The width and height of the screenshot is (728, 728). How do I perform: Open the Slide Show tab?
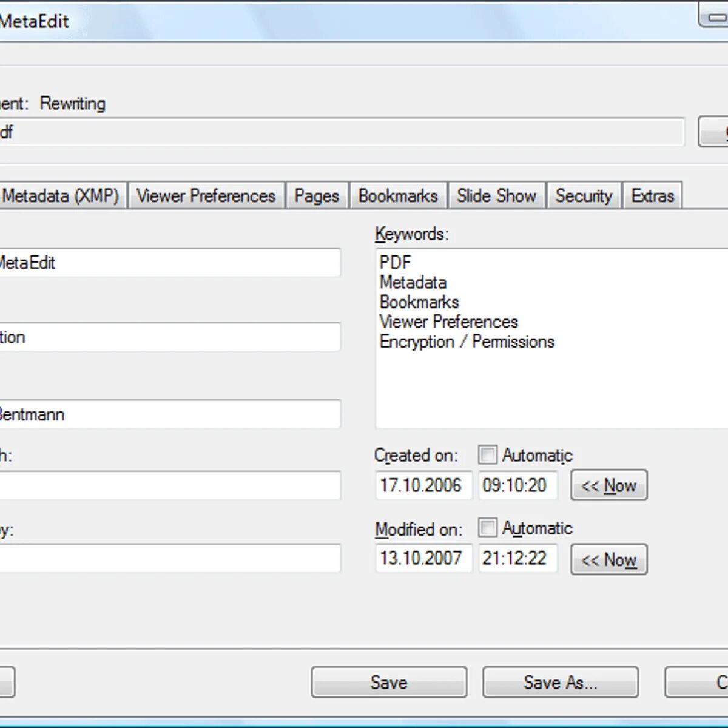click(497, 196)
